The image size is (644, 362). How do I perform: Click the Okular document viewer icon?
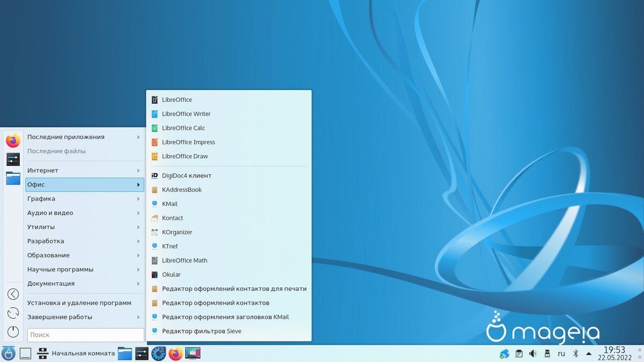pos(155,275)
